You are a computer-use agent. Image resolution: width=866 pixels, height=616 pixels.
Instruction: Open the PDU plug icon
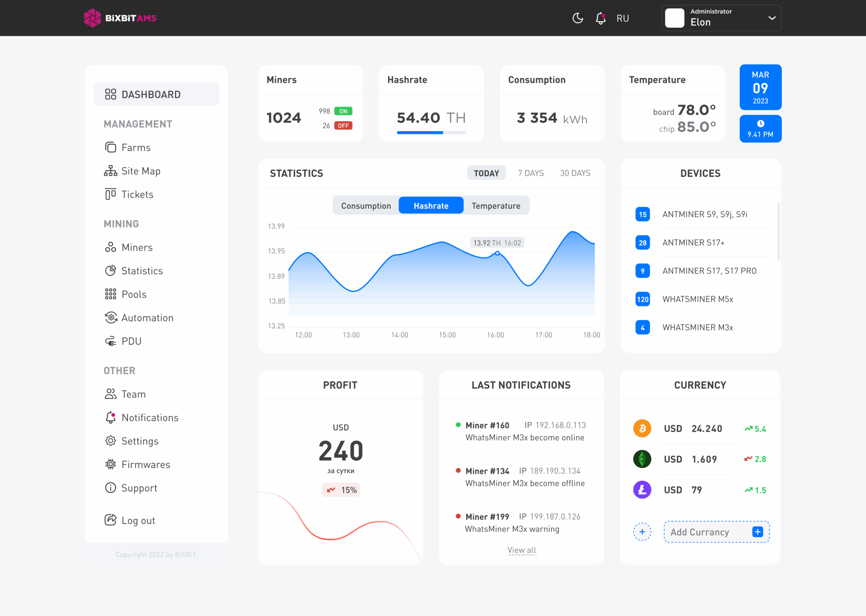[110, 341]
